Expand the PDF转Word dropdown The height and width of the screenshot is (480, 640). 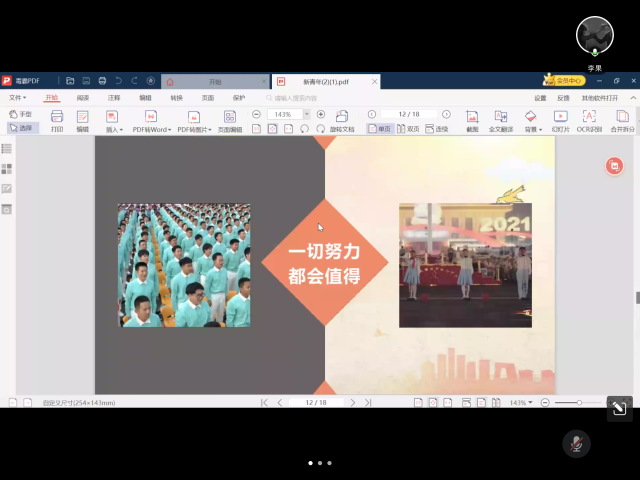click(x=152, y=129)
